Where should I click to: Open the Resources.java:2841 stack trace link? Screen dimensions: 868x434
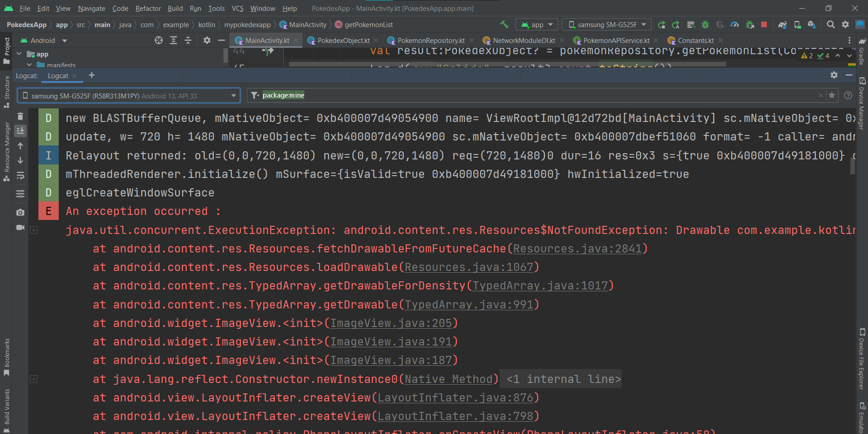click(577, 249)
